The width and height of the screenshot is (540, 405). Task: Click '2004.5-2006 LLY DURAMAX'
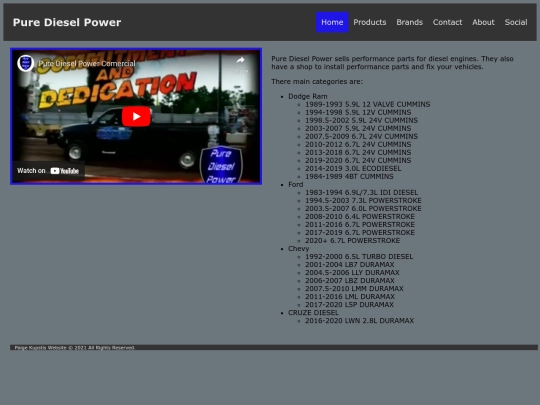352,272
